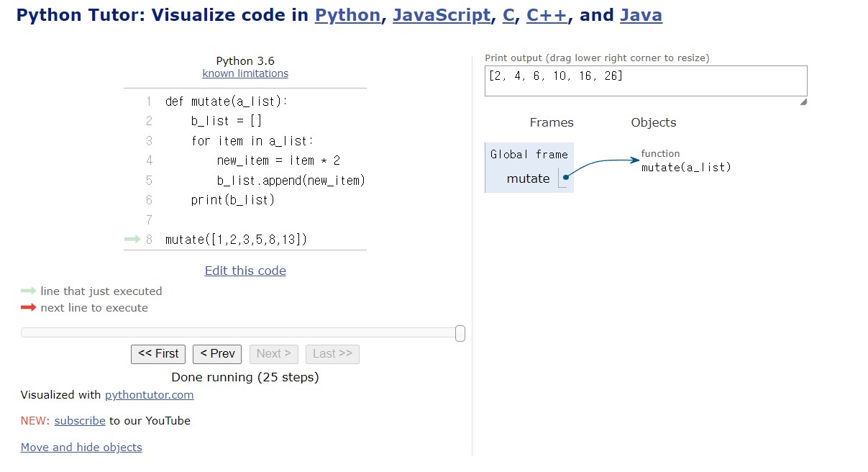Click the red next-line-to-execute legend arrow
Image resolution: width=868 pixels, height=472 pixels.
(x=28, y=308)
